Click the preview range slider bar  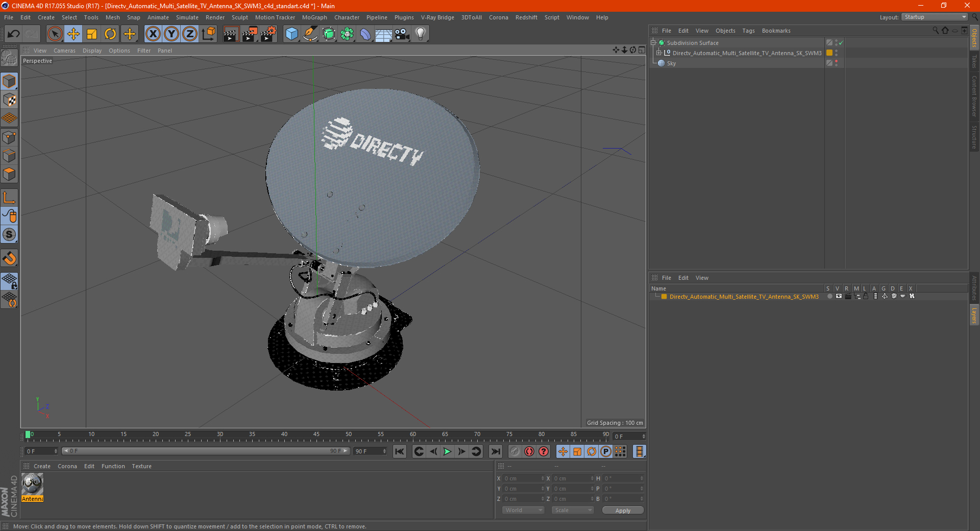point(206,451)
